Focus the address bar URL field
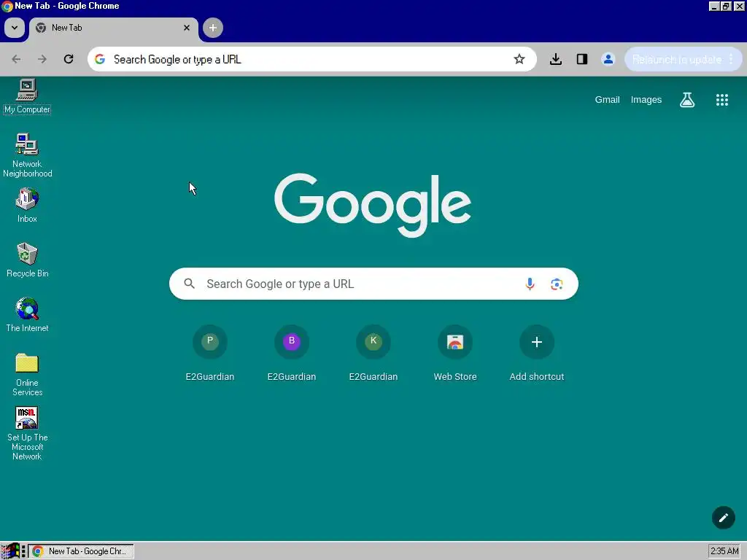This screenshot has height=560, width=747. point(312,59)
